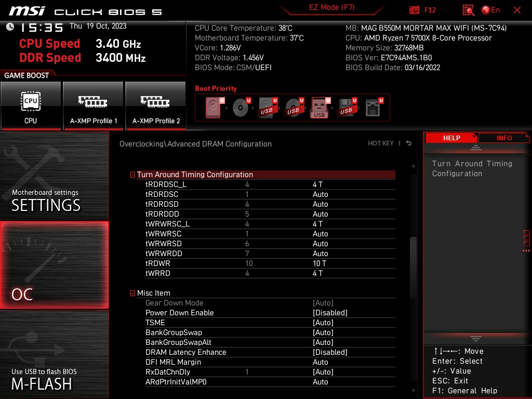Select the USB key boot device icon
532x399 pixels.
click(320, 108)
